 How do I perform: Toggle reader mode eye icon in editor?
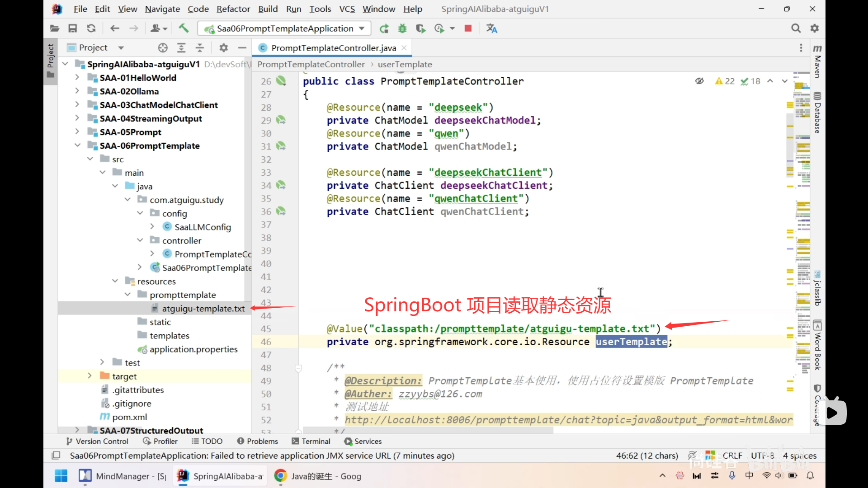tap(699, 81)
